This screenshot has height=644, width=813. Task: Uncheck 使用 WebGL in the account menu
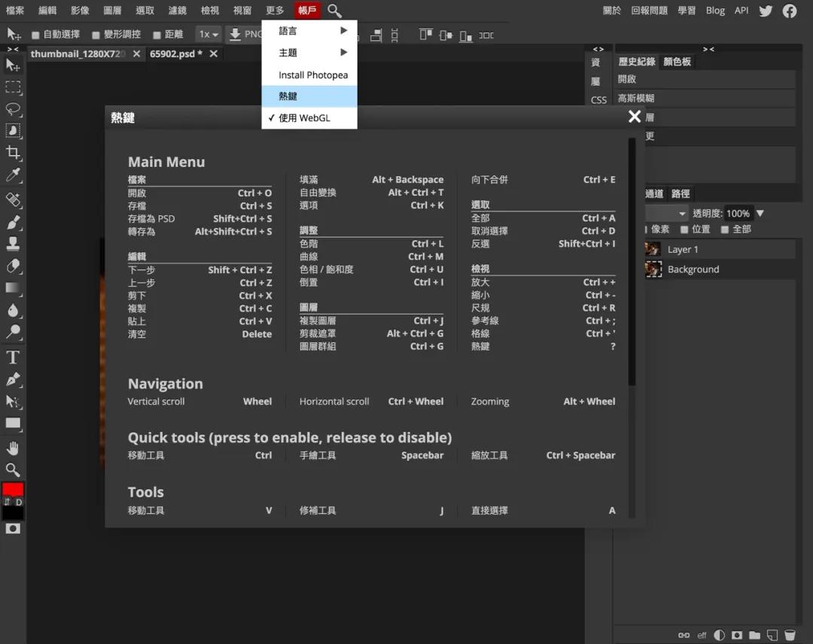pos(304,117)
